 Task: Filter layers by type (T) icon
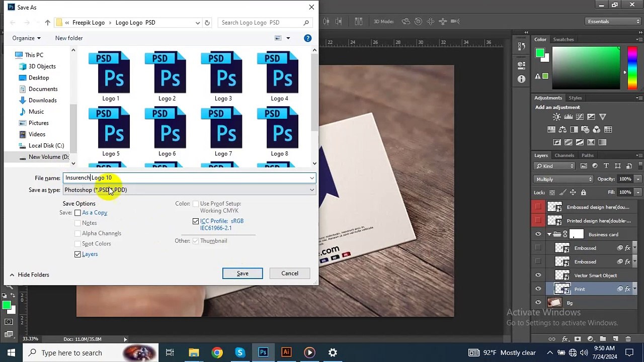point(606,166)
